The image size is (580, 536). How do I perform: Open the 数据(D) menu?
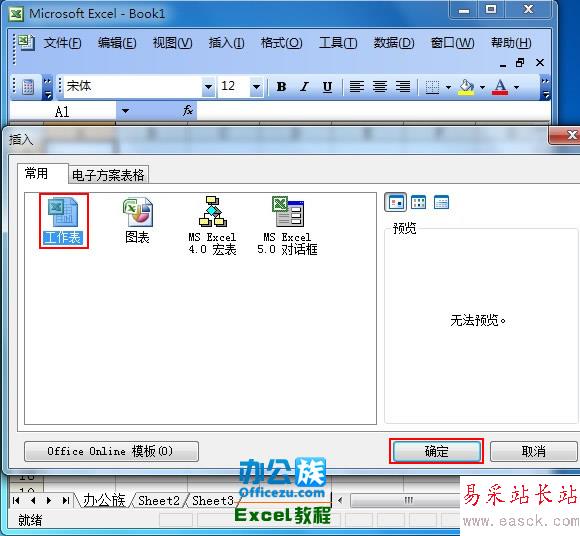pos(394,43)
